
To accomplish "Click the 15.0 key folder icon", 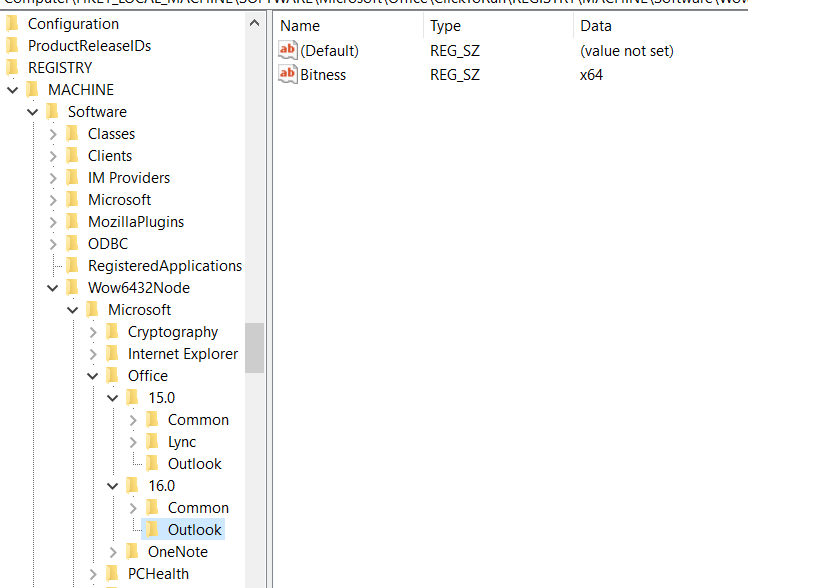I will pos(133,398).
